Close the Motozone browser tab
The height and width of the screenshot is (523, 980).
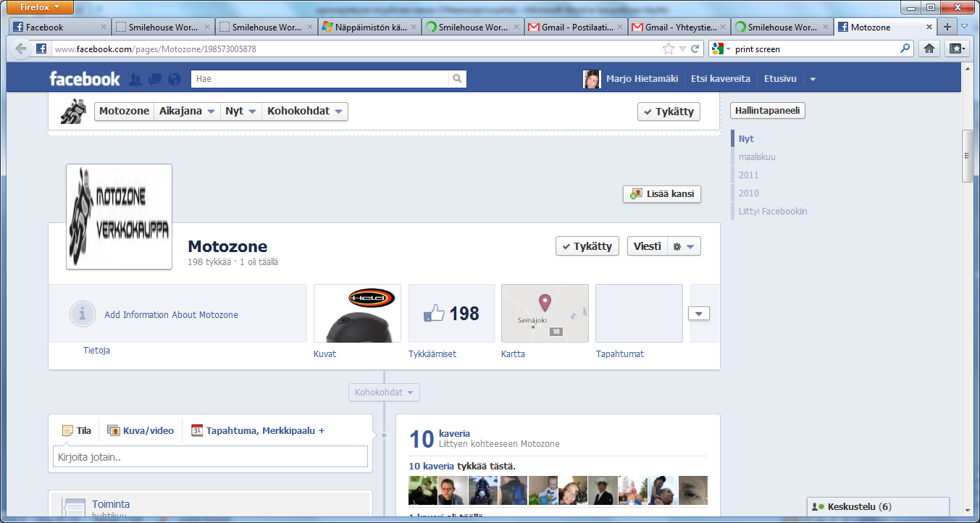(930, 28)
